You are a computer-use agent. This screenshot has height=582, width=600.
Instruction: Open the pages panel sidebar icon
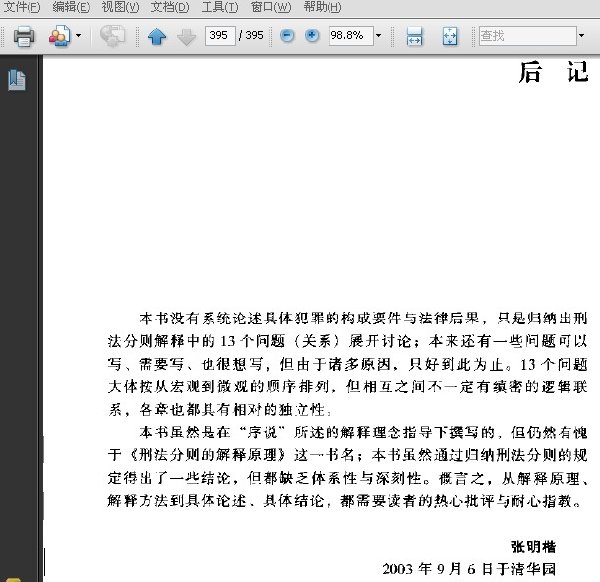(x=17, y=80)
